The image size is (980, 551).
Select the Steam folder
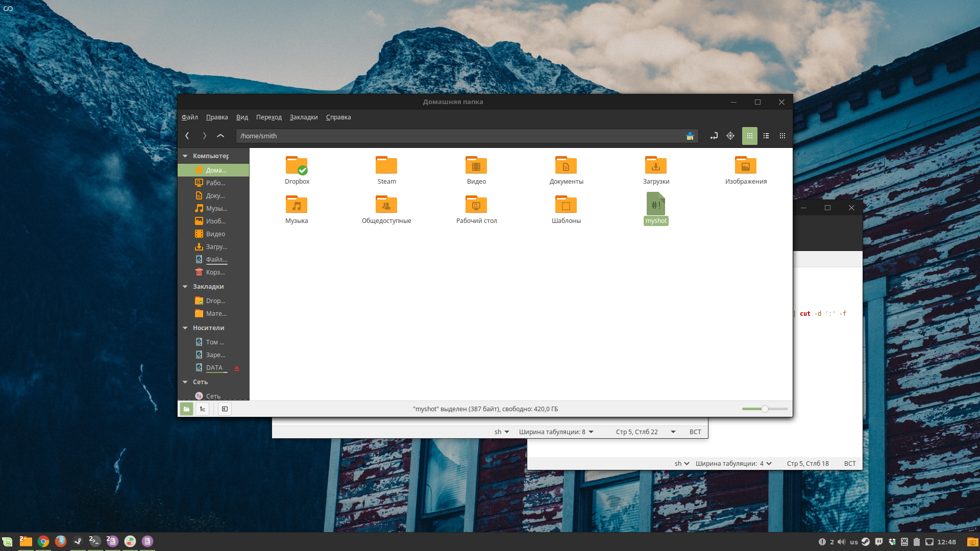pos(386,170)
